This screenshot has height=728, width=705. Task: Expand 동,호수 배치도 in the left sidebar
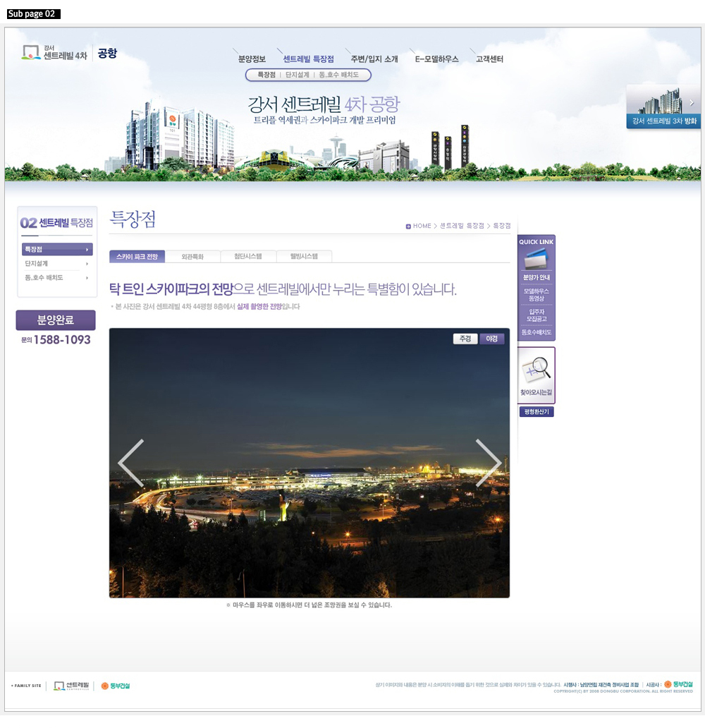tap(56, 278)
